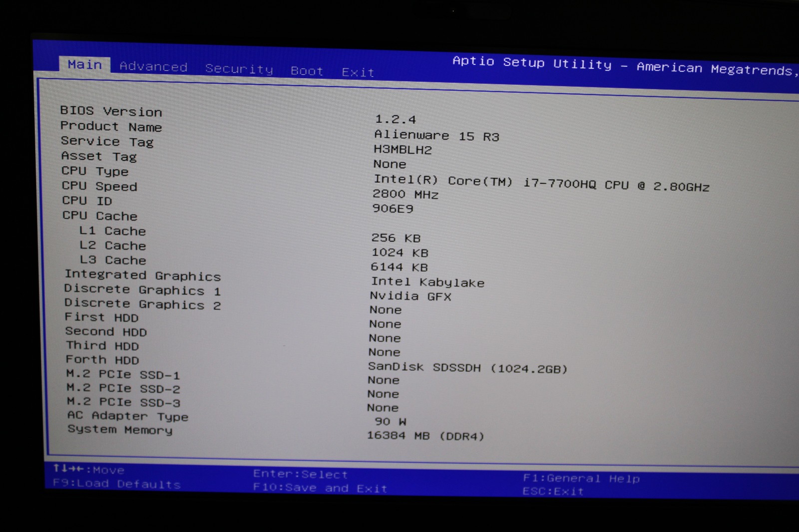Switch to the Advanced tab
799x532 pixels.
(153, 66)
